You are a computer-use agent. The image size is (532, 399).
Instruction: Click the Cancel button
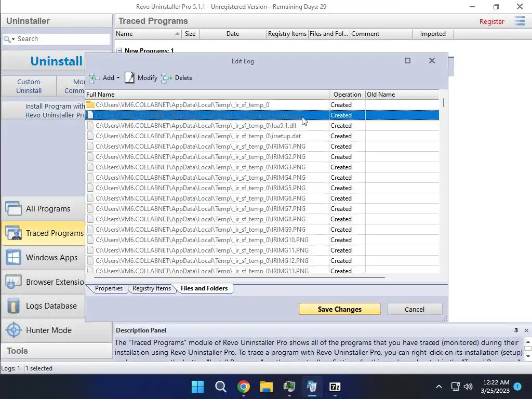[x=414, y=309]
